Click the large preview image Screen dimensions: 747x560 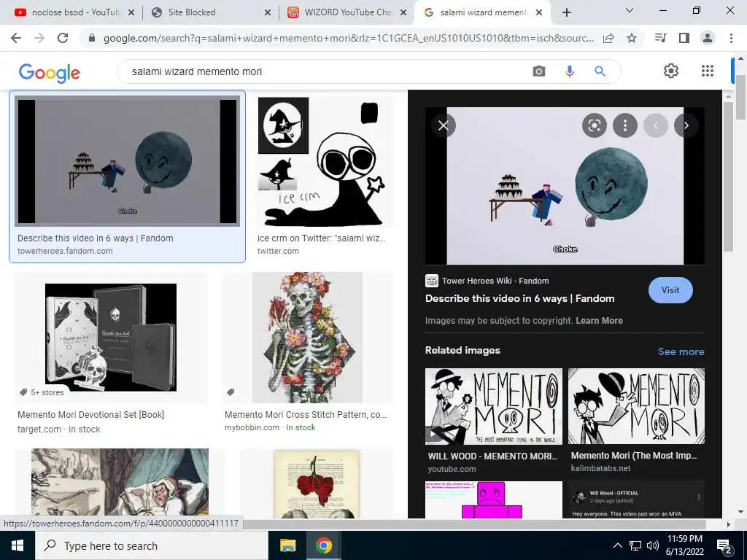click(x=565, y=186)
